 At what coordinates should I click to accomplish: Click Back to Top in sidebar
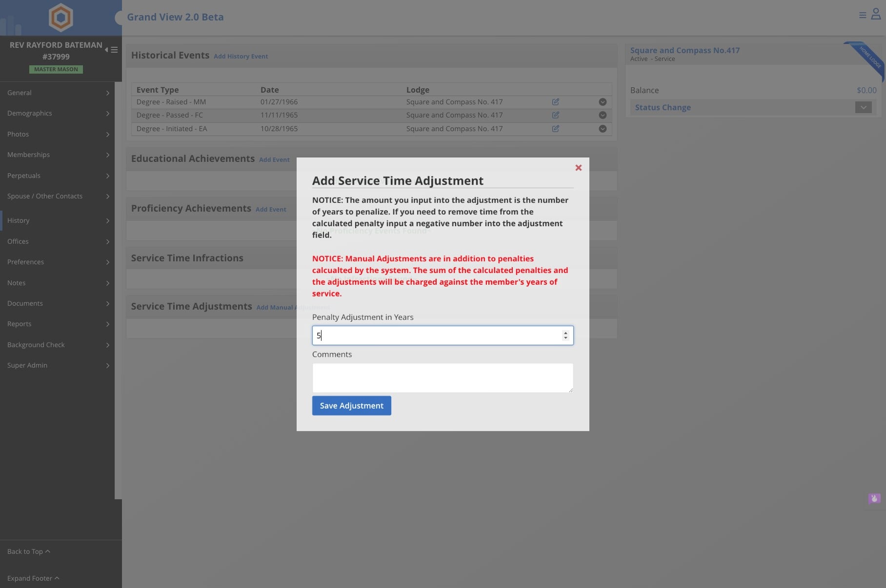click(28, 551)
